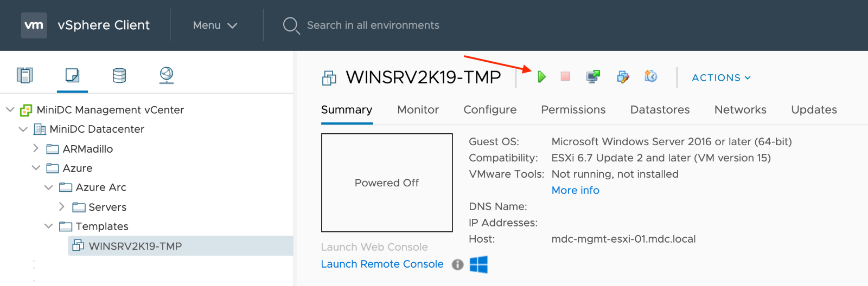Expand the Servers folder
Viewport: 868px width, 286px height.
coord(62,206)
